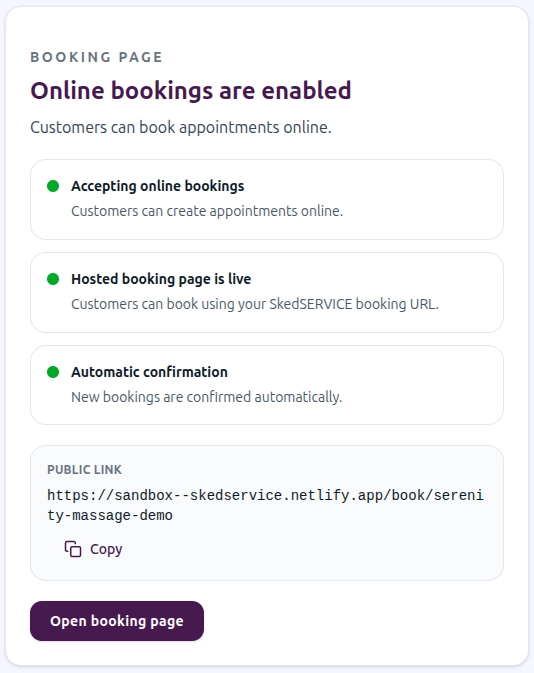Click 'Customers can book appointments online' subtitle
The image size is (534, 673).
(x=181, y=127)
